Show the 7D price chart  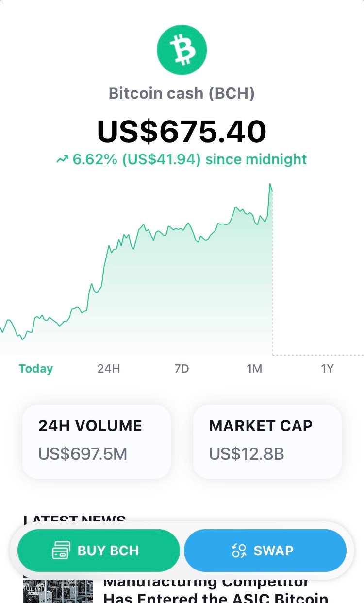182,369
